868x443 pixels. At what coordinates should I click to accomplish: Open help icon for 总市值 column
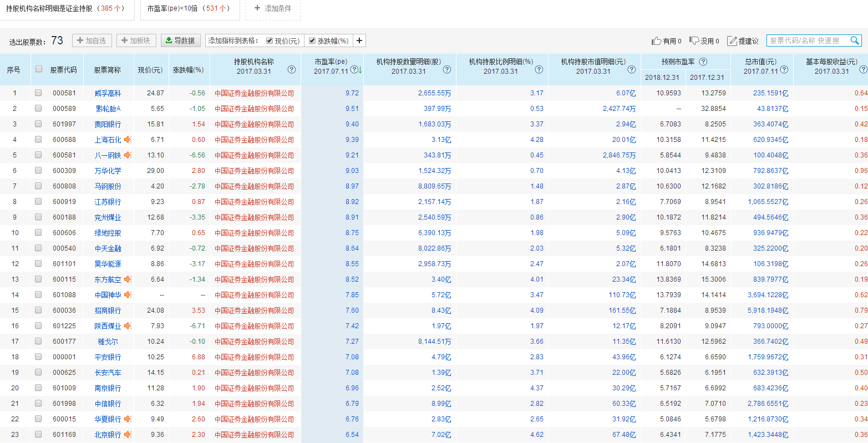784,70
